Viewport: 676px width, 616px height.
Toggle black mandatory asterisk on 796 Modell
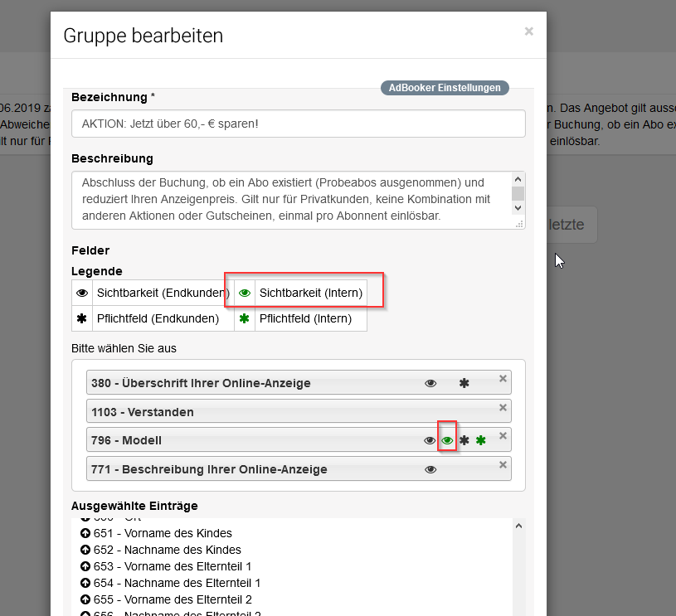point(464,440)
